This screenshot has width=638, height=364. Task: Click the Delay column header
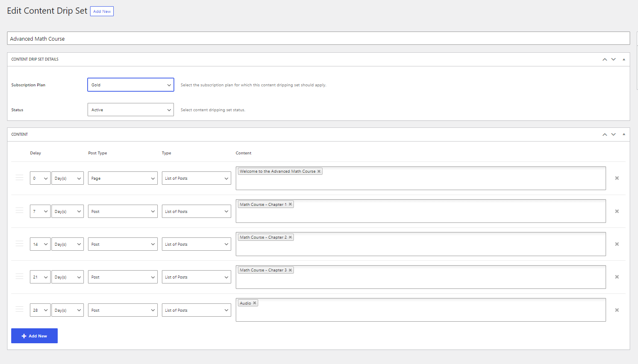(36, 153)
